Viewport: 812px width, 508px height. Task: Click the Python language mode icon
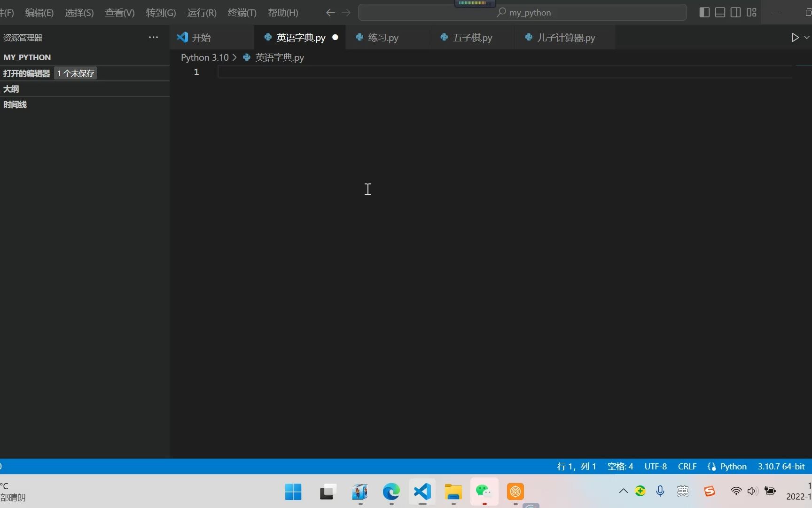pos(712,466)
